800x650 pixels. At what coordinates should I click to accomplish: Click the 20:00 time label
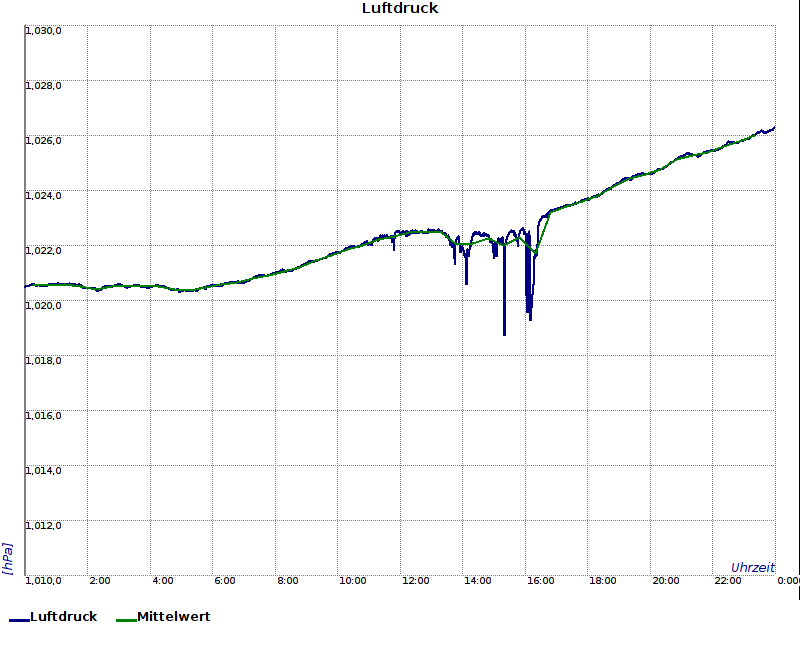666,581
